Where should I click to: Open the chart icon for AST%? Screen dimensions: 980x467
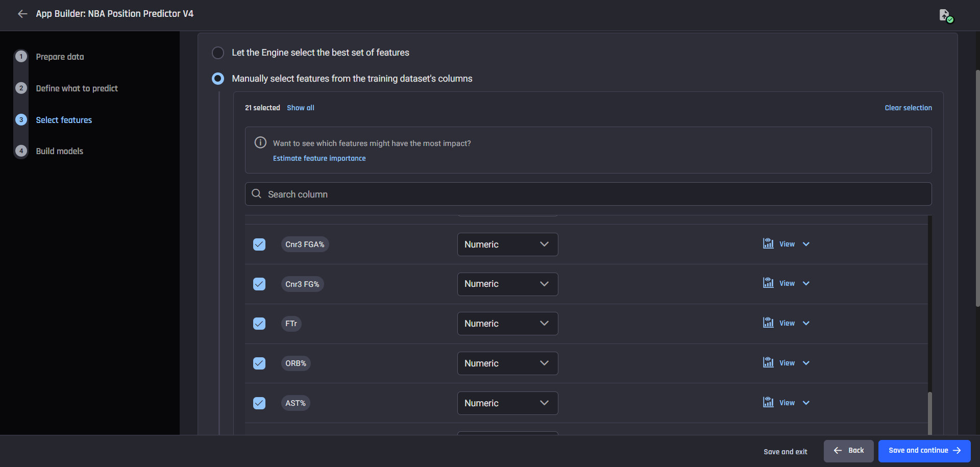click(768, 402)
